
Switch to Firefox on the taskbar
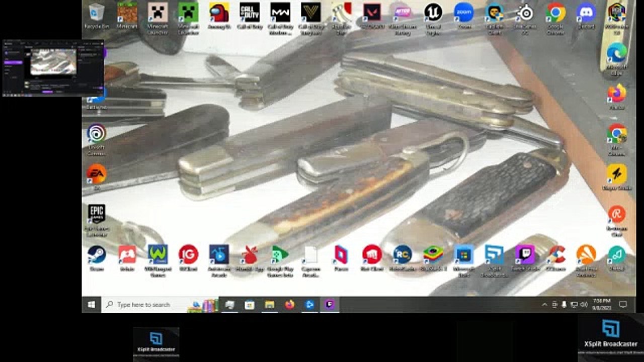tap(289, 305)
